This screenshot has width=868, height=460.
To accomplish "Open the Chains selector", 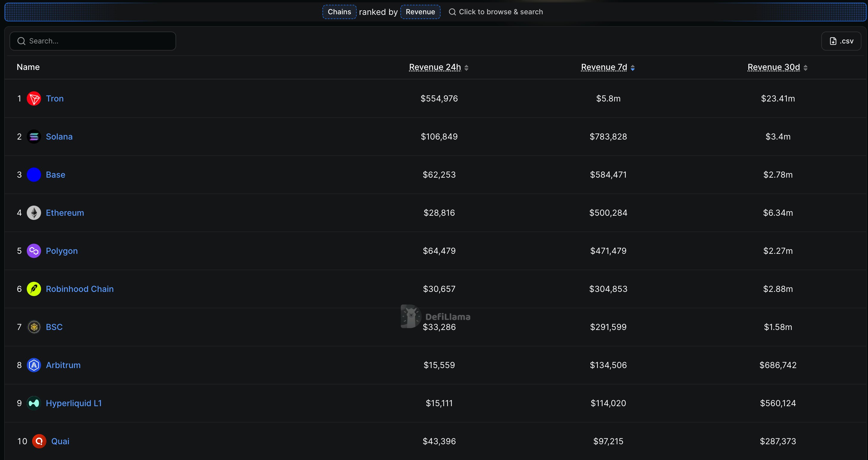I will [339, 12].
